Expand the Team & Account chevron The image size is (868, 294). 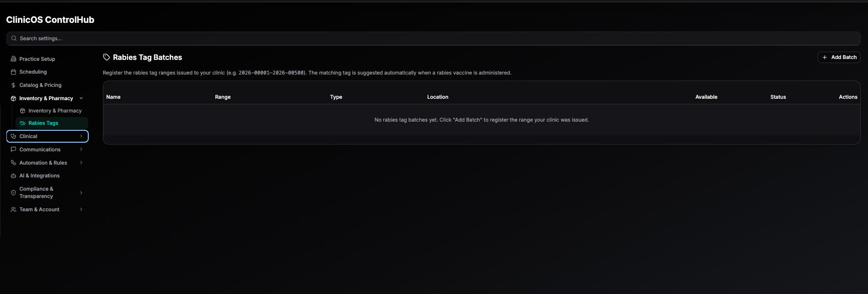(x=81, y=209)
